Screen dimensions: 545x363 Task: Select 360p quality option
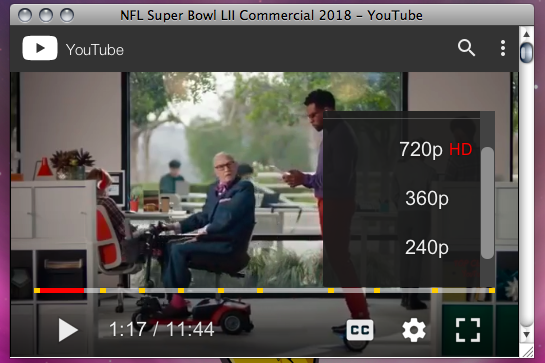coord(427,199)
